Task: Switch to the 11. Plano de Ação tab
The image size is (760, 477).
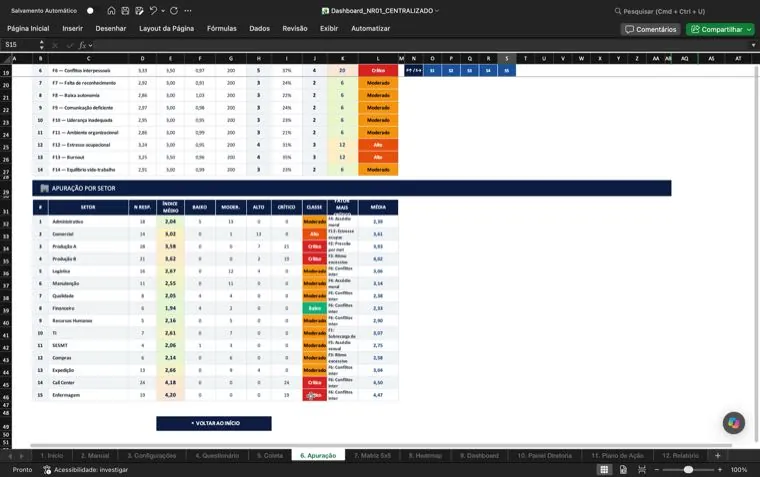Action: tap(618, 456)
